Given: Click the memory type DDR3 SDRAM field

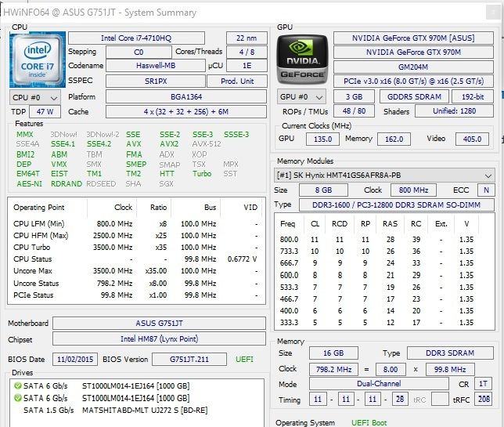Looking at the screenshot, I should (450, 353).
